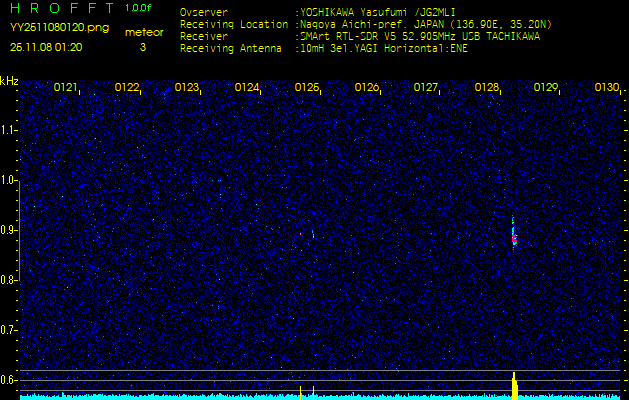Select the version label 1.0.0f

click(x=138, y=8)
